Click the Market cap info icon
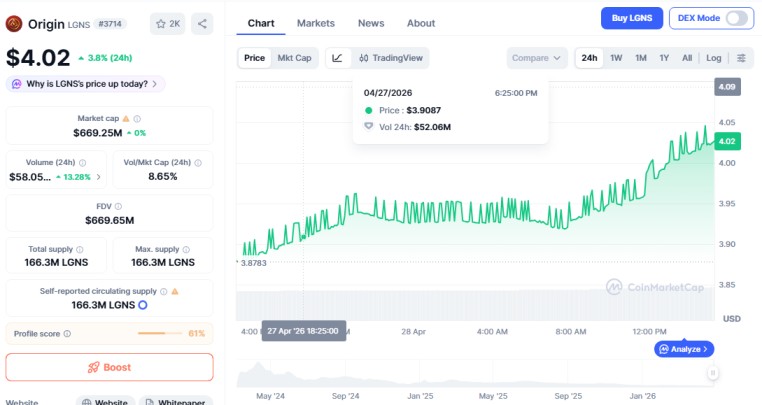 [137, 119]
